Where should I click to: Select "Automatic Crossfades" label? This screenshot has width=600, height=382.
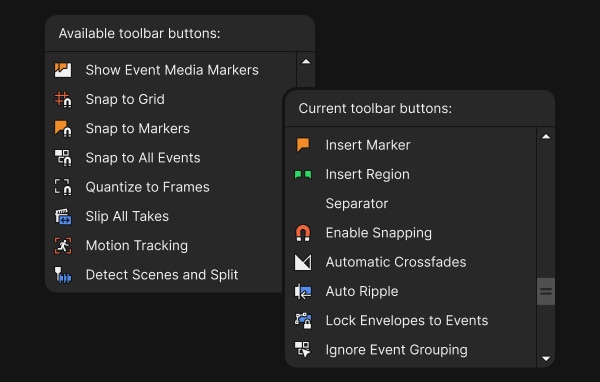tap(396, 262)
